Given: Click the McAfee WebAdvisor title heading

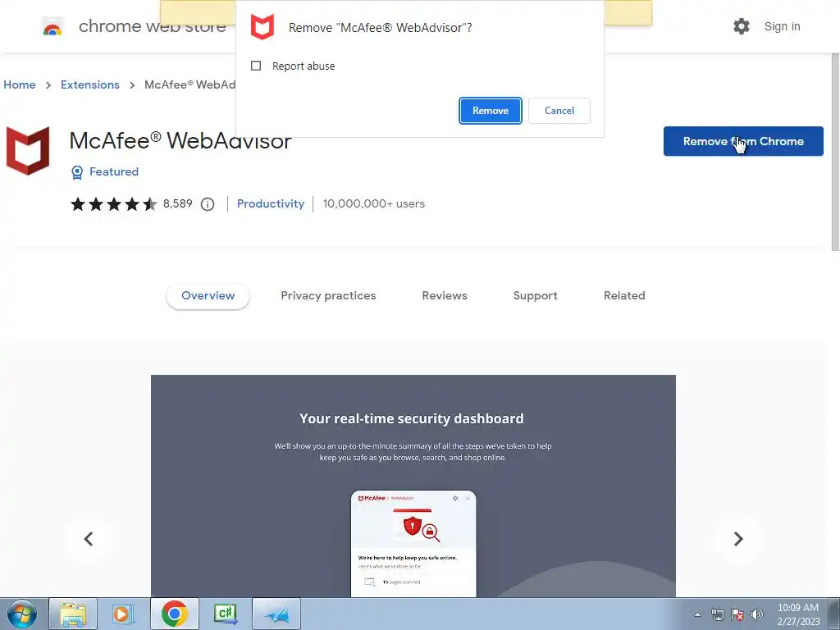Looking at the screenshot, I should coord(180,141).
